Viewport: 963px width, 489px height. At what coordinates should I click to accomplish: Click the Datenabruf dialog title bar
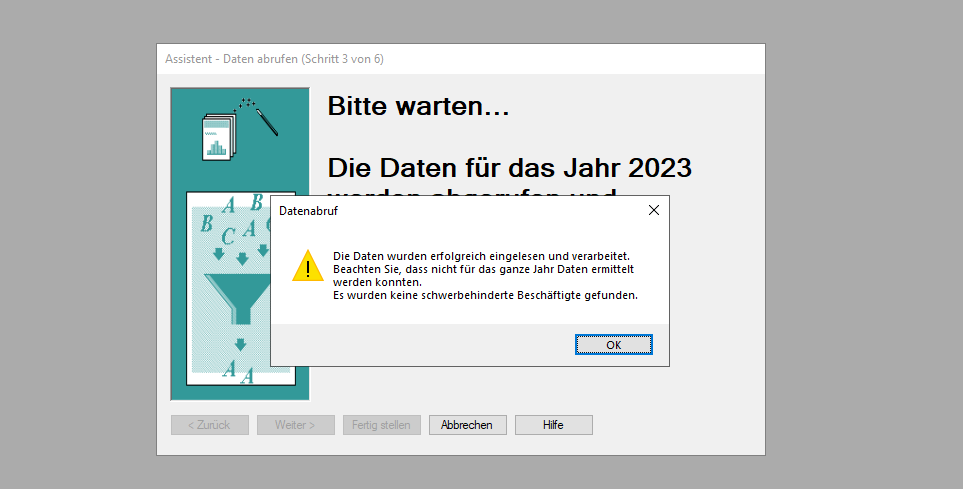[450, 210]
